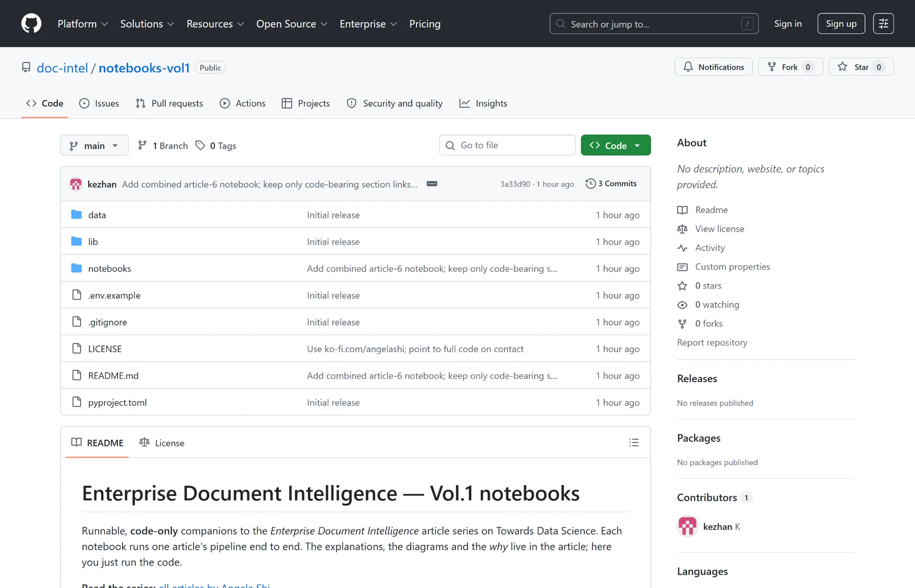Focus the Go to file field
This screenshot has height=588, width=915.
coord(507,145)
